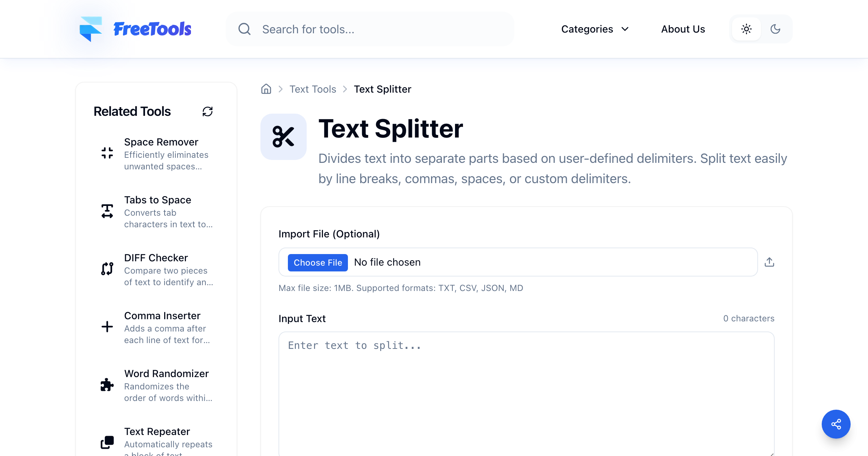Navigate to Text Tools breadcrumb
Image resolution: width=868 pixels, height=456 pixels.
pos(312,89)
